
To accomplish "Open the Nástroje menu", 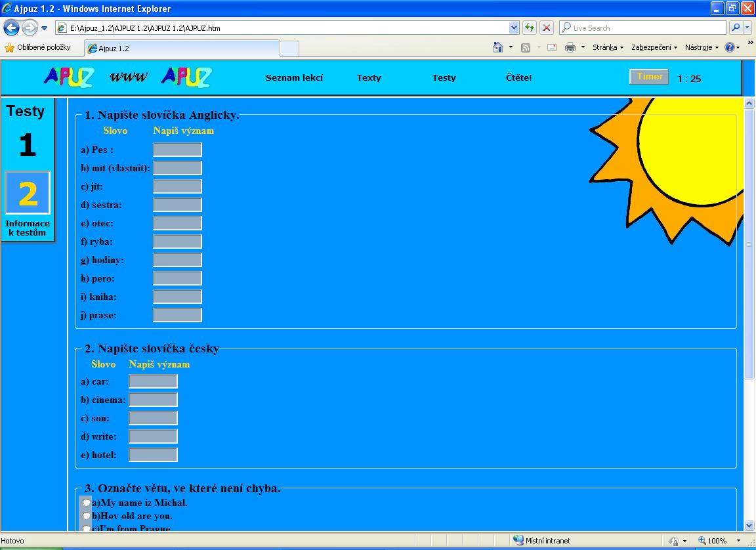I will [x=702, y=47].
